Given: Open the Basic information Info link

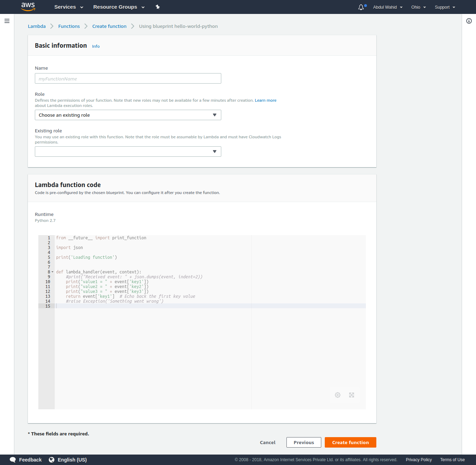Looking at the screenshot, I should click(96, 46).
